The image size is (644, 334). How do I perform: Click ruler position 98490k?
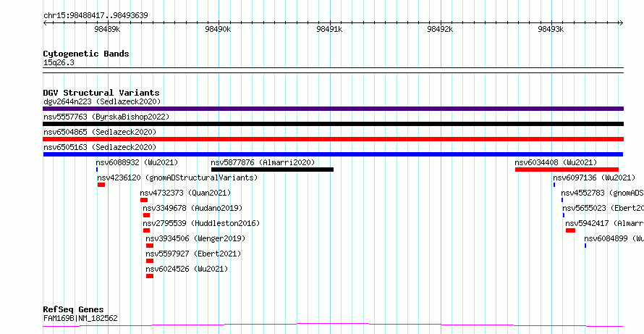click(218, 29)
